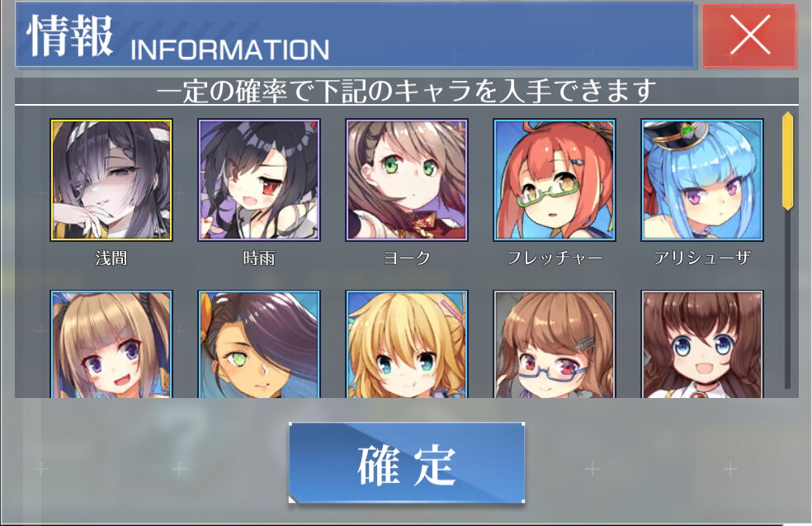Click the 情報 INFORMATION title bar
This screenshot has height=526, width=812.
355,36
